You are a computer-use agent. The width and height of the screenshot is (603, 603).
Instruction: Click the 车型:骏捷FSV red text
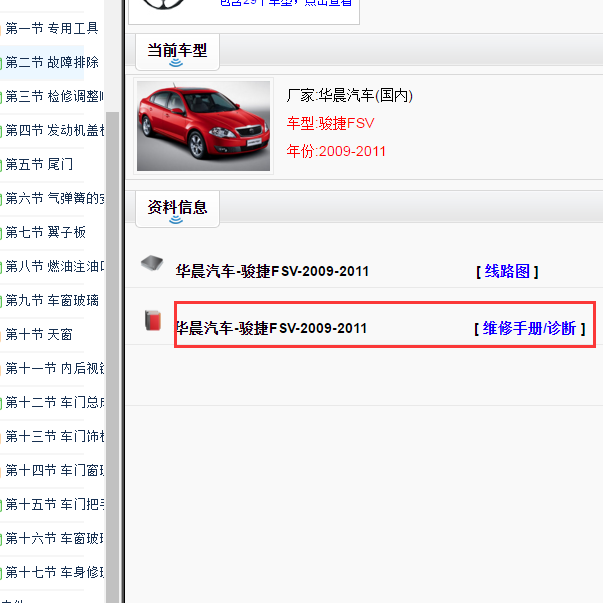tap(330, 123)
